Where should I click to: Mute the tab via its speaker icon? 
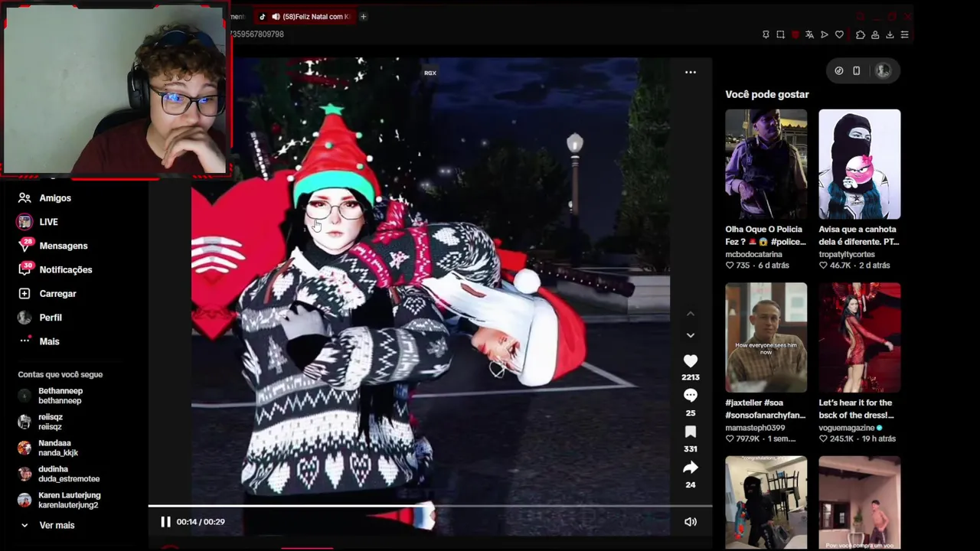coord(276,17)
